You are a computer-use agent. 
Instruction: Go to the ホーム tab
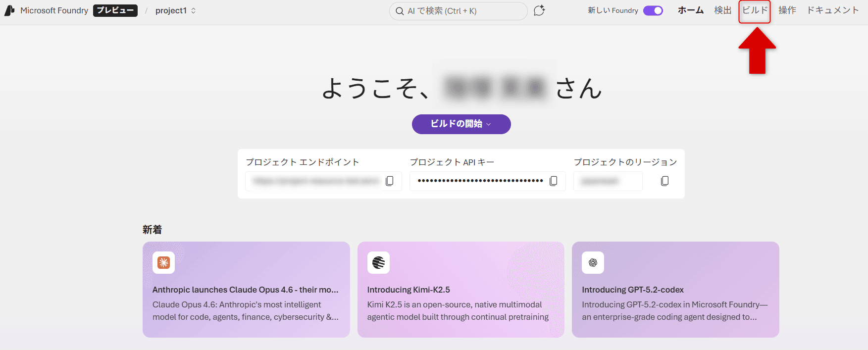tap(691, 10)
